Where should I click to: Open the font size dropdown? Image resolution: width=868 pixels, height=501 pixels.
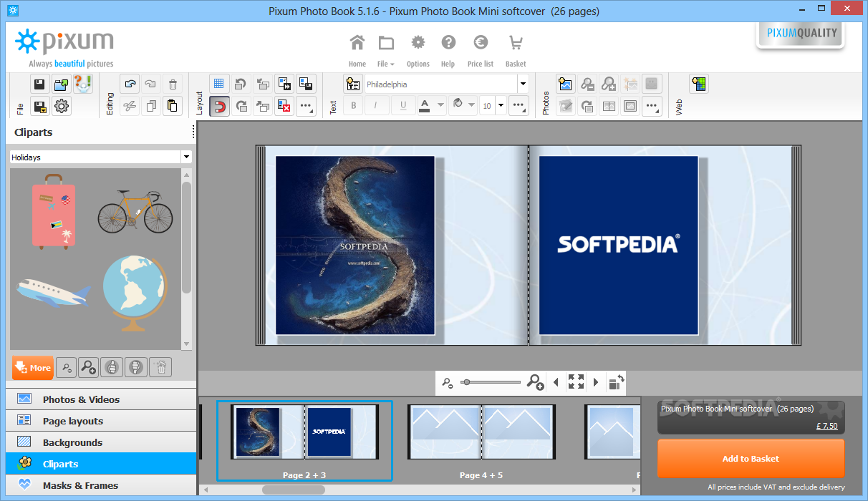501,106
